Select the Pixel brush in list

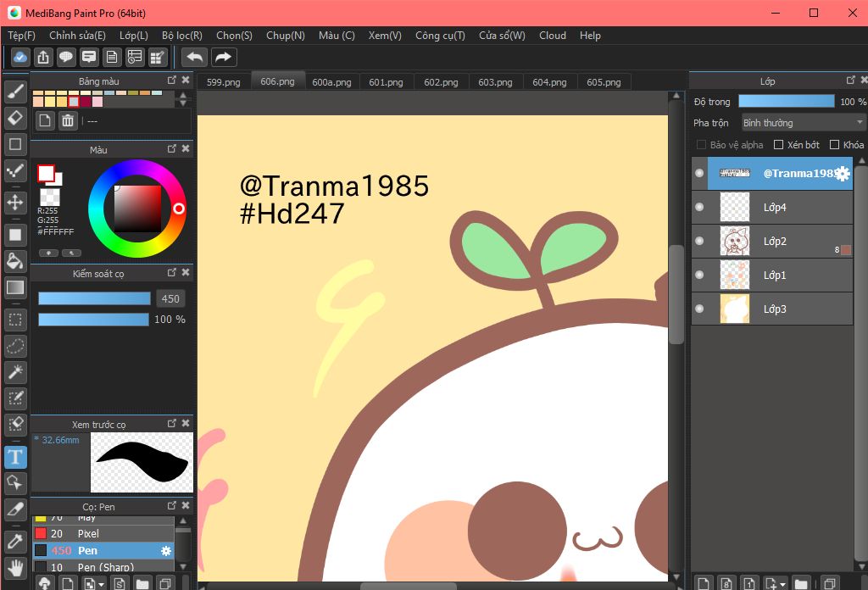[103, 533]
